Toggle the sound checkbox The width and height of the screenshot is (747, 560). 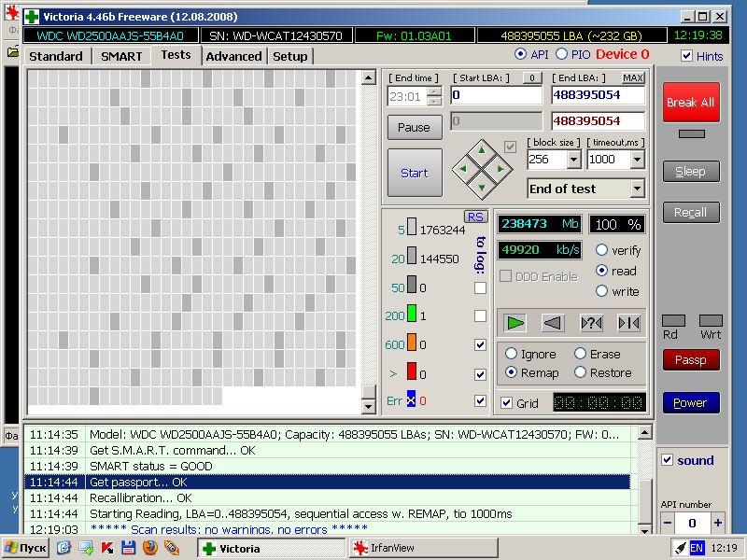pyautogui.click(x=668, y=460)
